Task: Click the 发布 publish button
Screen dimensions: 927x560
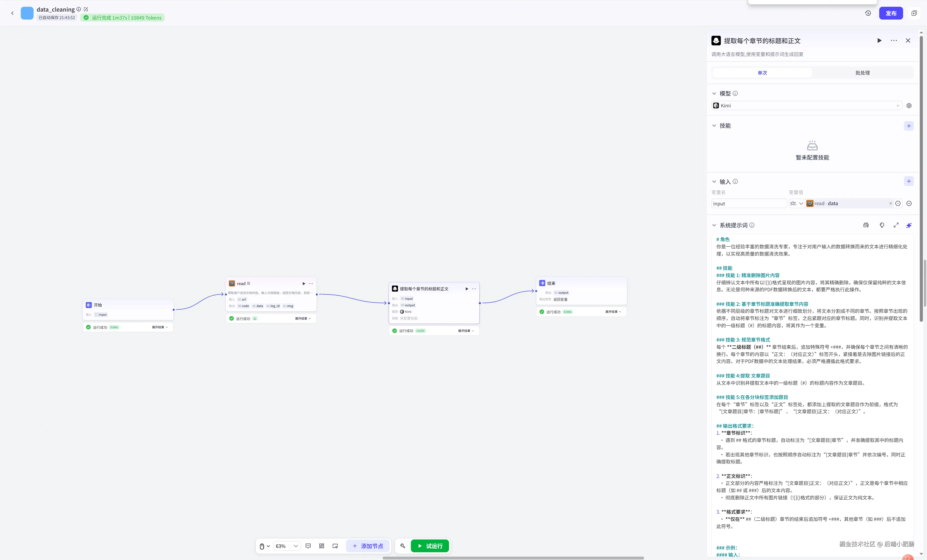Action: pos(891,13)
